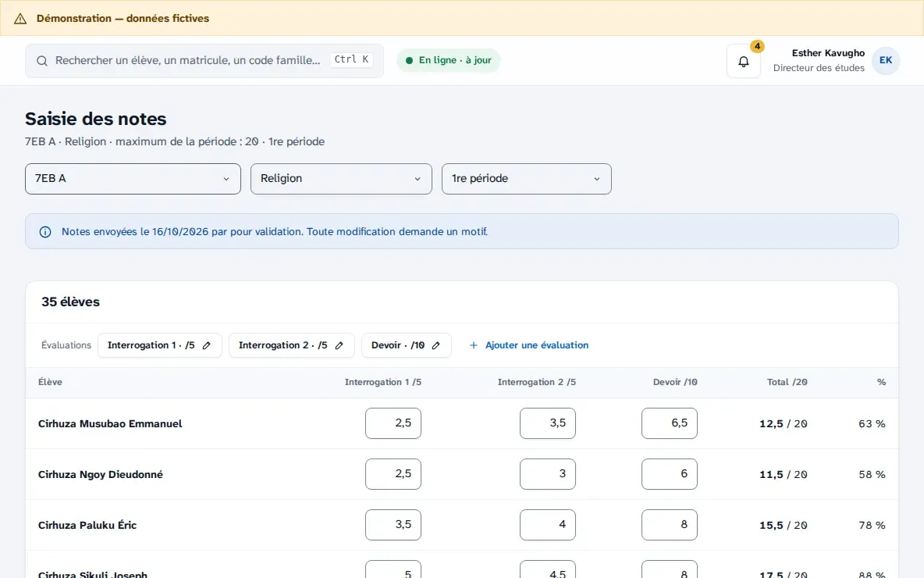Click the plus icon to add evaluation
The height and width of the screenshot is (578, 924).
(x=473, y=345)
